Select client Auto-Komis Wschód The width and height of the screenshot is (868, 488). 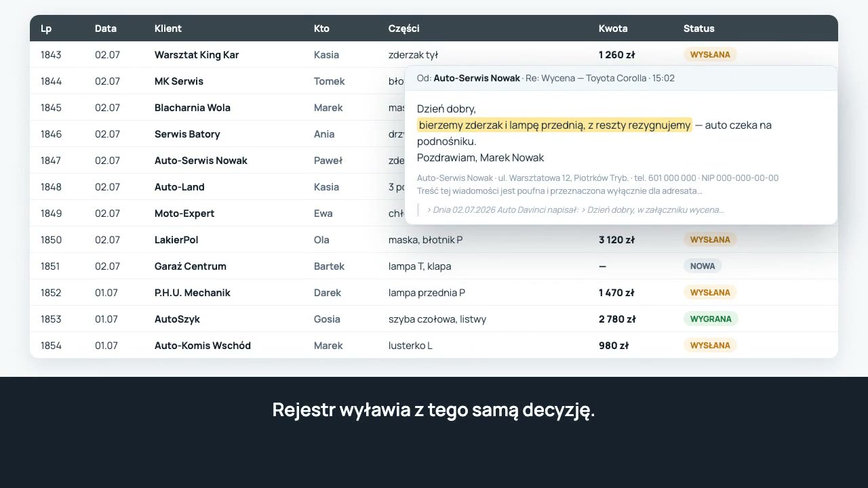tap(203, 346)
